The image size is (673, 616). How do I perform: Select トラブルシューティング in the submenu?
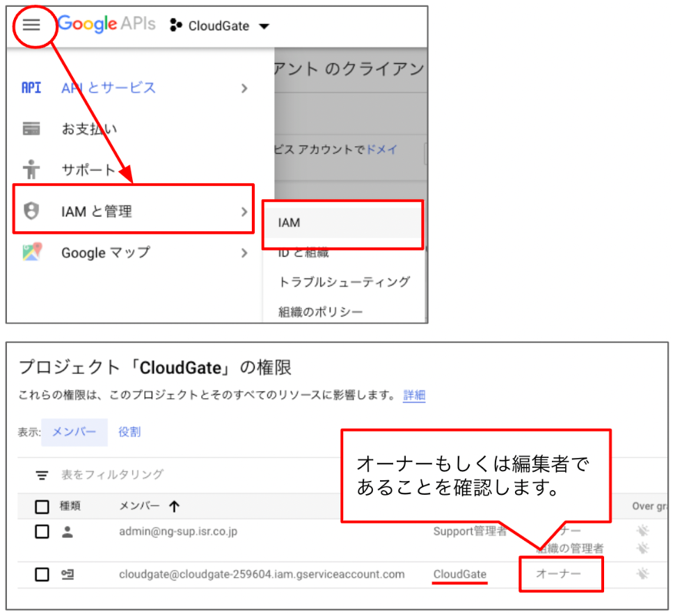click(345, 282)
